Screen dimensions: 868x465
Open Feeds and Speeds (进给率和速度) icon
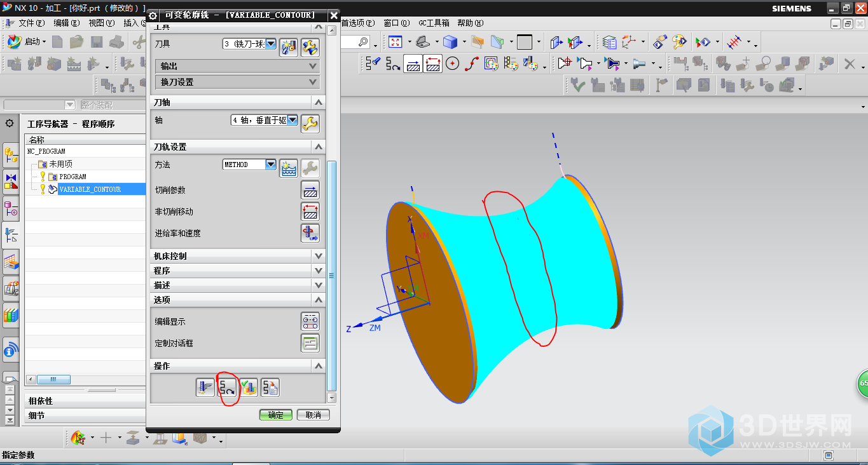point(310,233)
